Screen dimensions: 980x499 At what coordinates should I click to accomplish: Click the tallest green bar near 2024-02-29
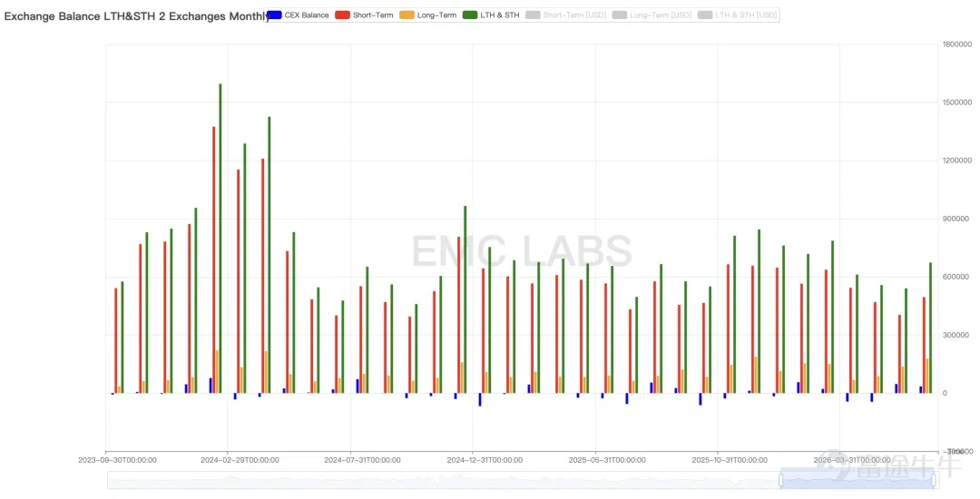click(220, 238)
